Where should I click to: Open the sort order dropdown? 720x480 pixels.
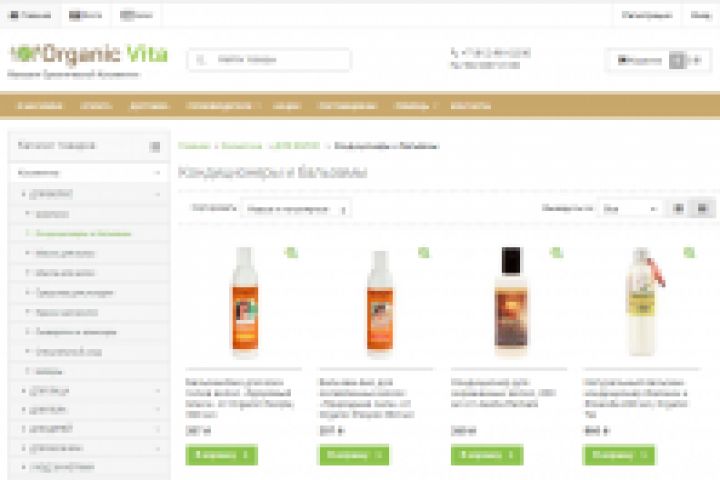click(x=296, y=209)
